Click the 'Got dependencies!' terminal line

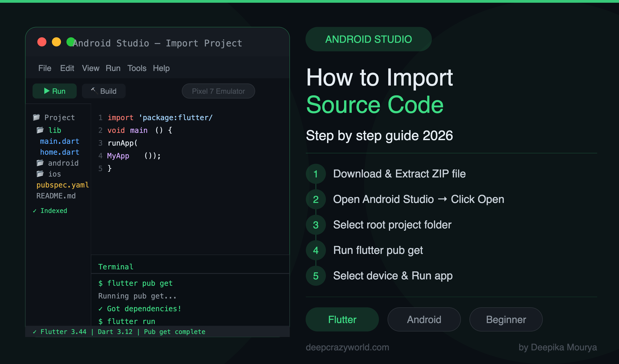tap(140, 309)
